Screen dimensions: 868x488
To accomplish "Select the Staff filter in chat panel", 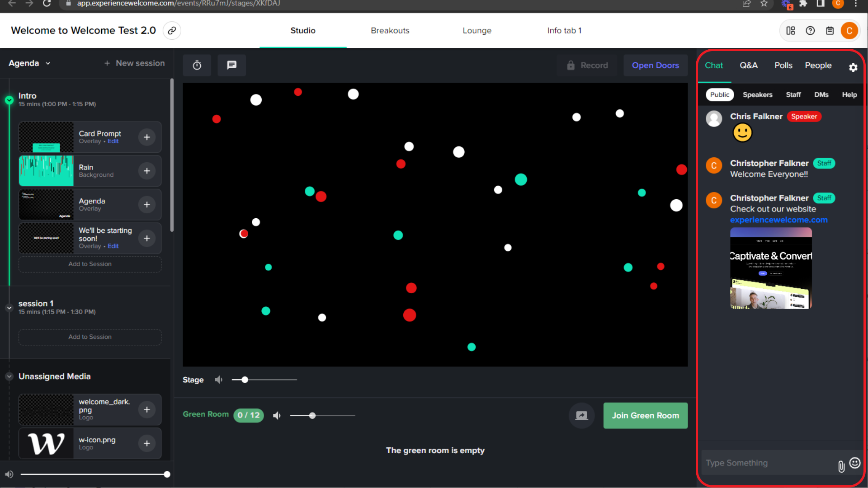I will coord(793,94).
